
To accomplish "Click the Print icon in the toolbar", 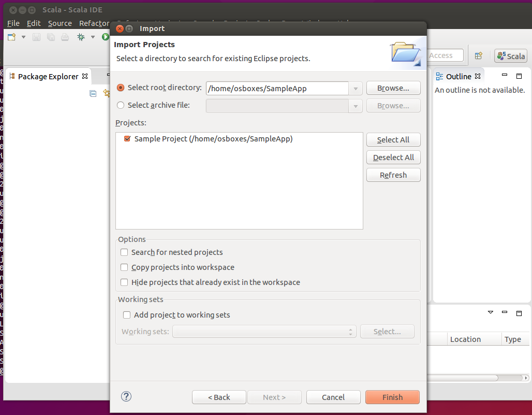I will click(x=65, y=37).
